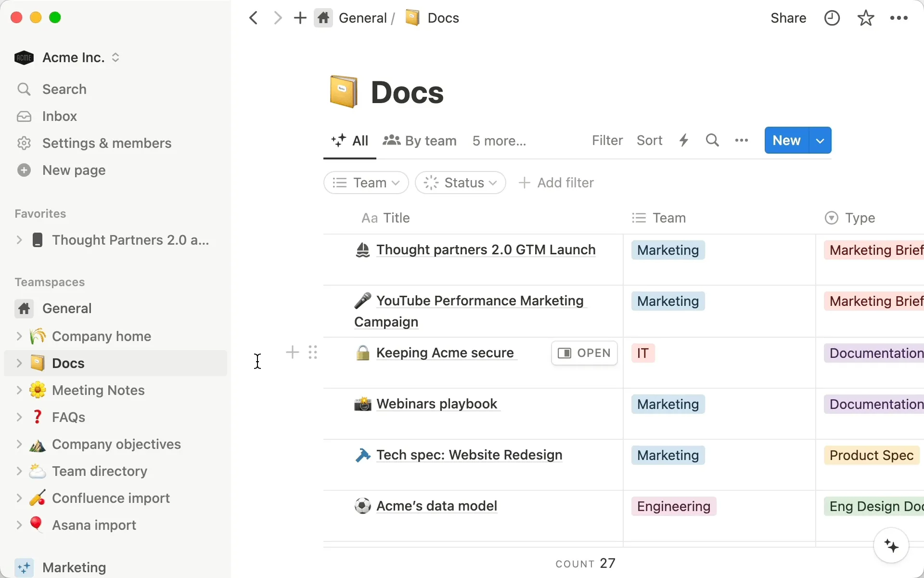Open database view options three dots
The height and width of the screenshot is (578, 924).
(742, 140)
